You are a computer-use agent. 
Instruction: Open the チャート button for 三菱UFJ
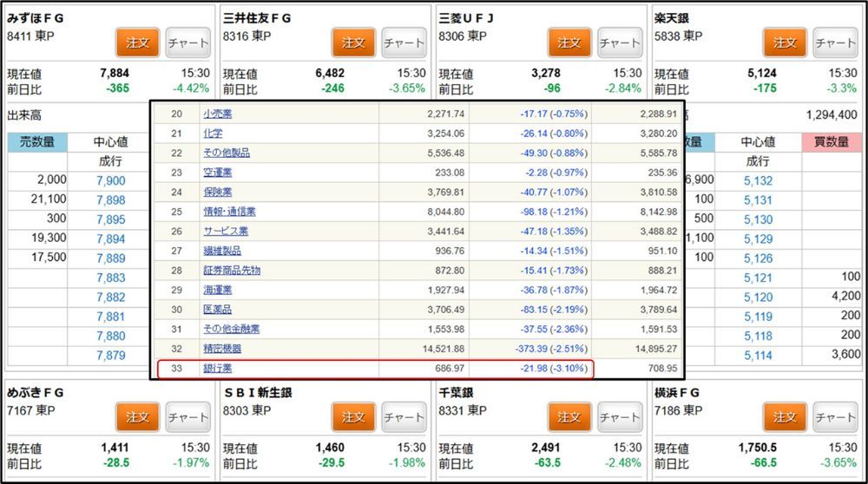(620, 43)
